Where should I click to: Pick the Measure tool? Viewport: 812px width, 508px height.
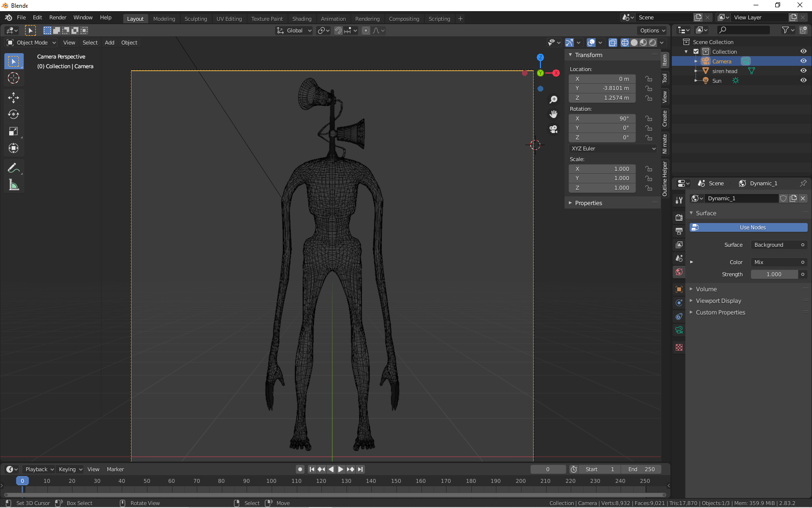click(x=14, y=184)
